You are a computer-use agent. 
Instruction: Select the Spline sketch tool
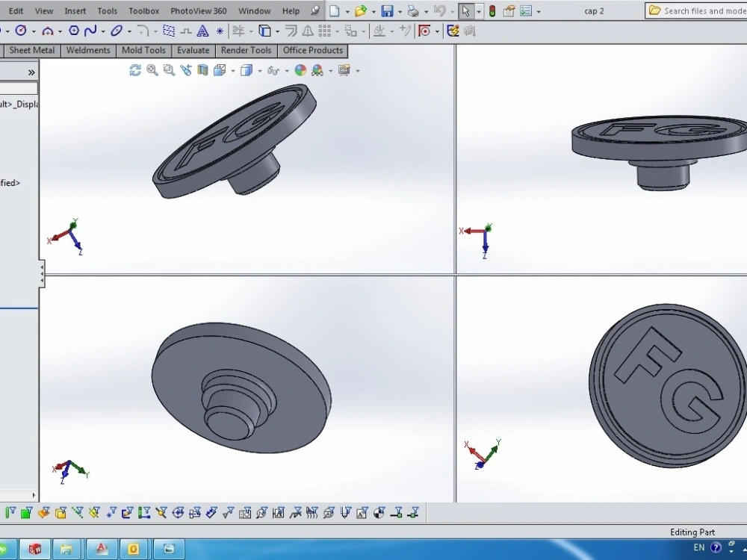click(90, 31)
